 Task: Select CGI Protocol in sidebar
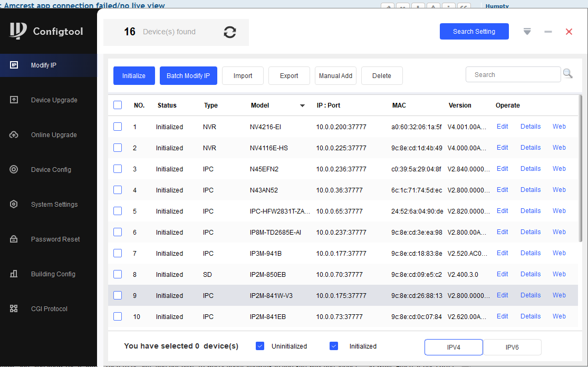(49, 309)
